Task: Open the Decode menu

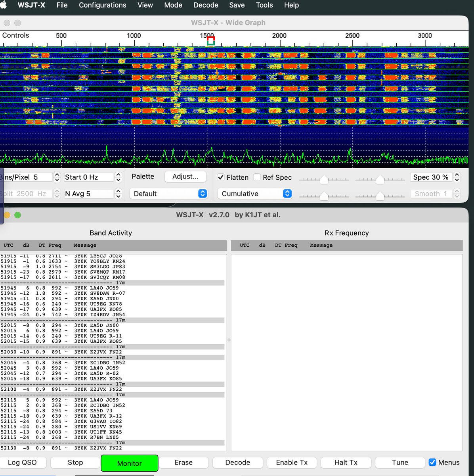Action: point(206,5)
